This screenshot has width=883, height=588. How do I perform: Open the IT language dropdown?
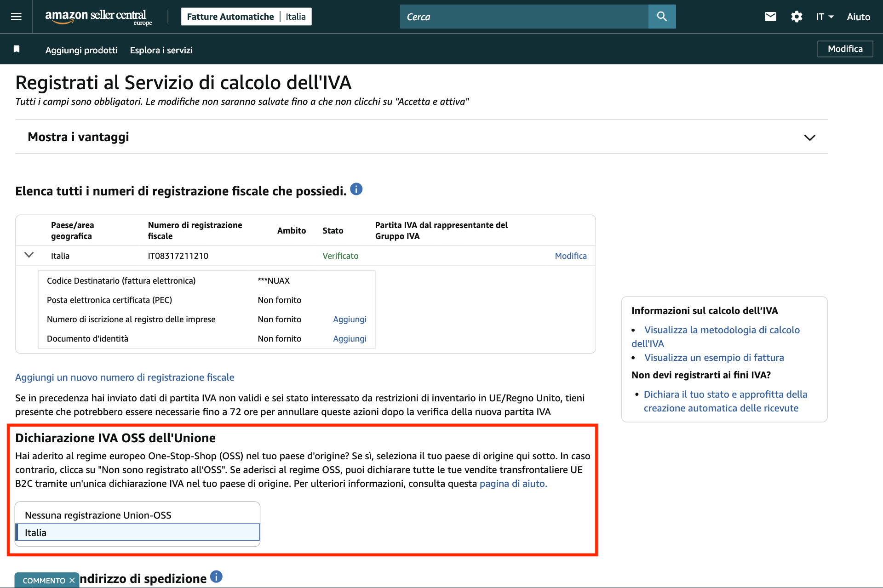click(825, 17)
